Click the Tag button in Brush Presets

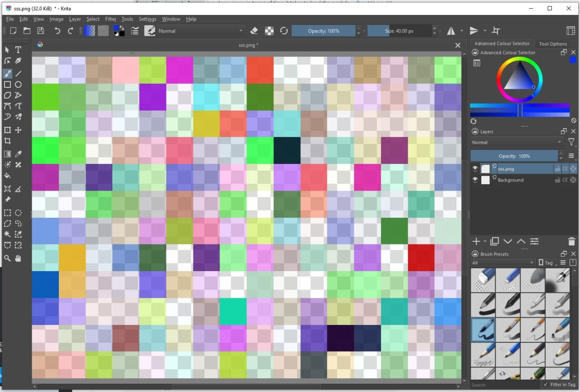coord(546,263)
